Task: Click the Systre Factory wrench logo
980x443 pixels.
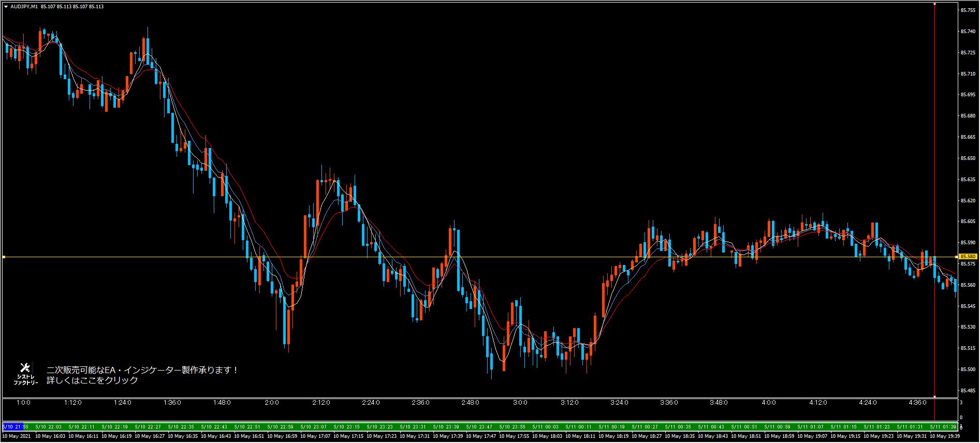Action: (25, 368)
